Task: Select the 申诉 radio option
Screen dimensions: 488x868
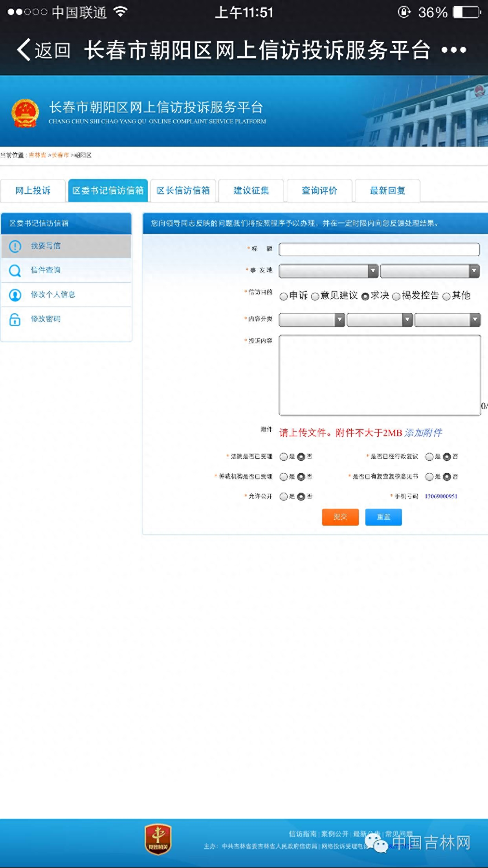Action: pyautogui.click(x=284, y=296)
